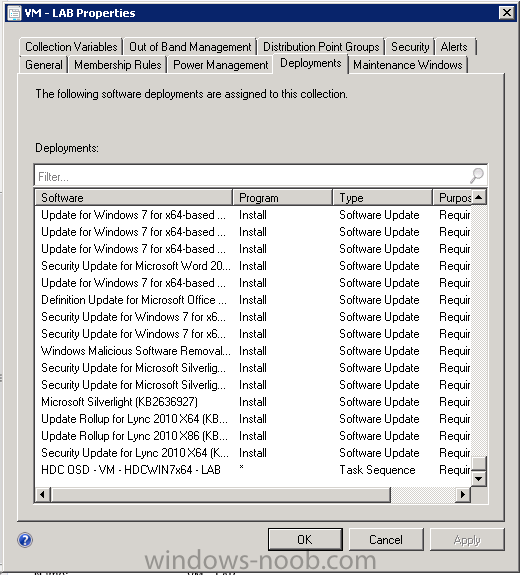Select Microsoft Silverlight (KB2636927) row
Screen dimensions: 520x575
[x=253, y=402]
